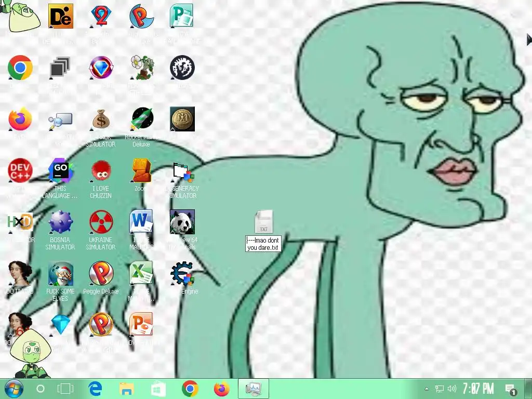Open the volume control in system tray
Viewport: 532px width, 399px height.
pyautogui.click(x=451, y=389)
